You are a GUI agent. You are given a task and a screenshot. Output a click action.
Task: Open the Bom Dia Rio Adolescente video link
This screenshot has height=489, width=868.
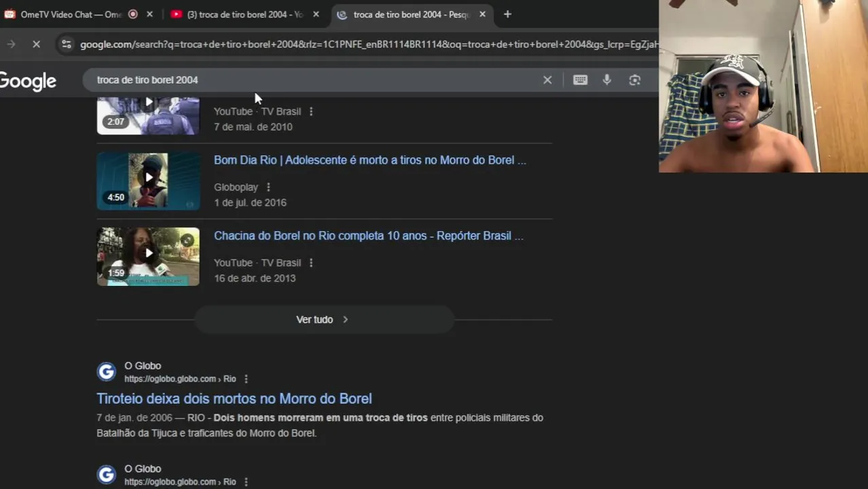(x=370, y=160)
